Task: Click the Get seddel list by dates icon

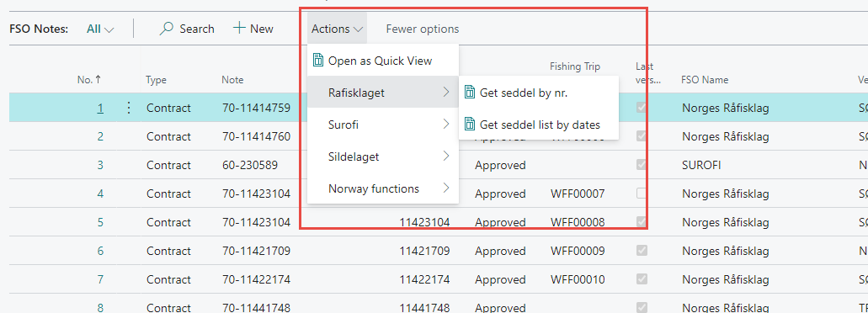Action: pos(470,125)
